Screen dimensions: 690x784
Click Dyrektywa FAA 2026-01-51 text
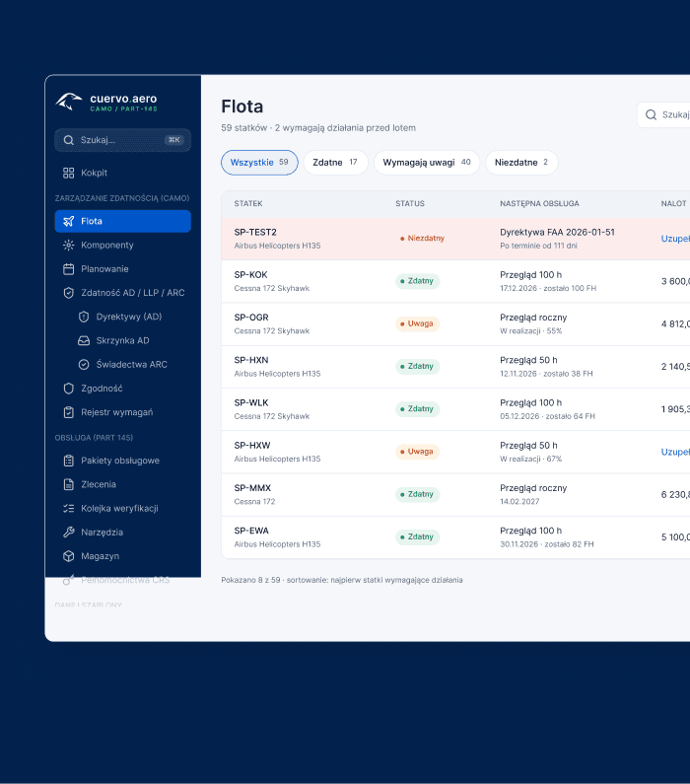click(557, 233)
